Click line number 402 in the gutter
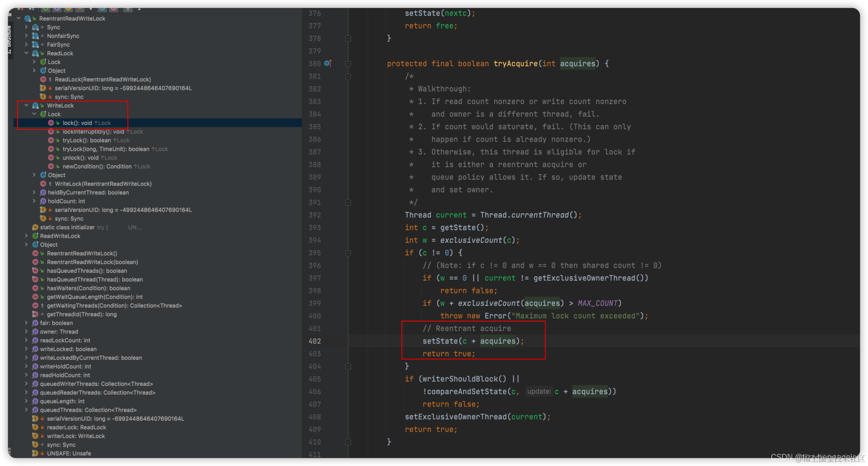The height and width of the screenshot is (466, 868). point(315,341)
